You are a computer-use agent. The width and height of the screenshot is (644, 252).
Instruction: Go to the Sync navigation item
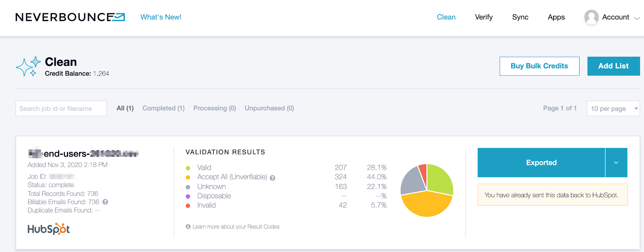[x=520, y=17]
